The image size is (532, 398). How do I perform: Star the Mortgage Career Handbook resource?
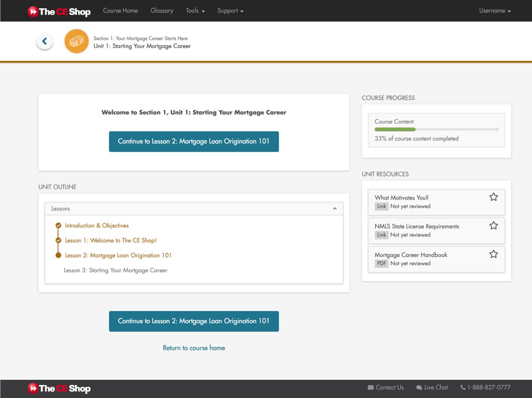click(x=494, y=254)
